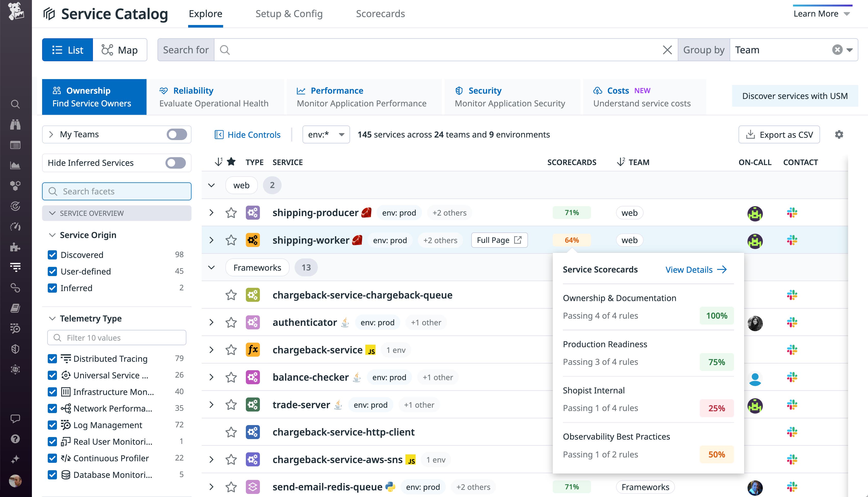
Task: Click the search magnifier icon in left sidebar
Action: tap(15, 104)
